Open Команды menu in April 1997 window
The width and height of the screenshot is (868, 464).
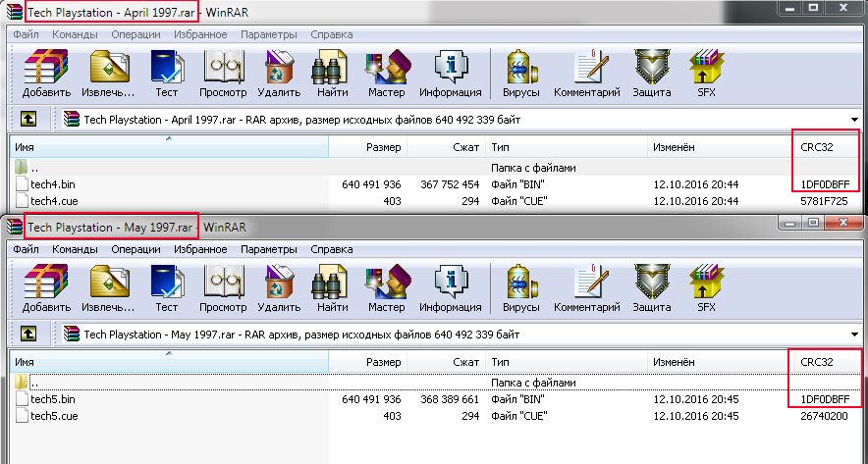coord(75,34)
